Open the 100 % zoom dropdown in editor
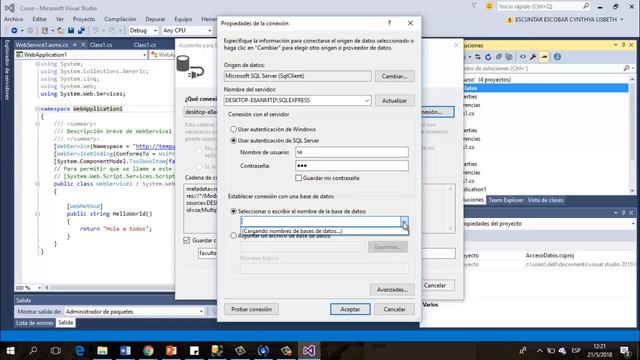The width and height of the screenshot is (640, 360). point(40,288)
